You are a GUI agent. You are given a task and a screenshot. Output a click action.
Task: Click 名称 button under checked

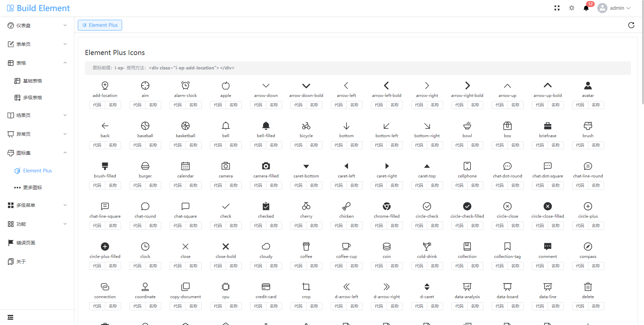coord(274,226)
